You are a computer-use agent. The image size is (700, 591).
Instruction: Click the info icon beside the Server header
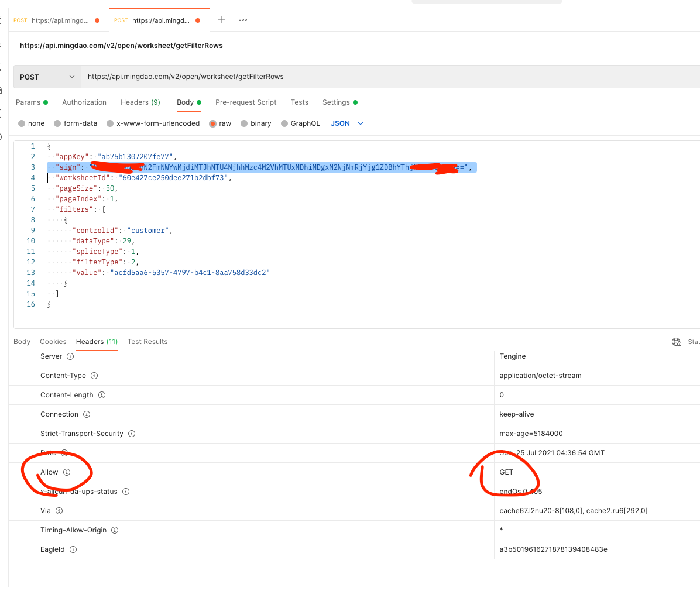tap(69, 356)
